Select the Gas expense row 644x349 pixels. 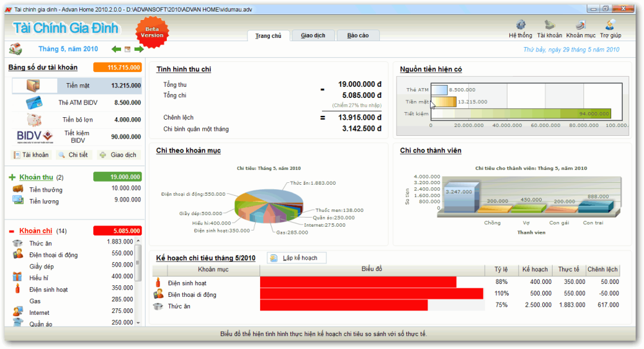click(74, 301)
